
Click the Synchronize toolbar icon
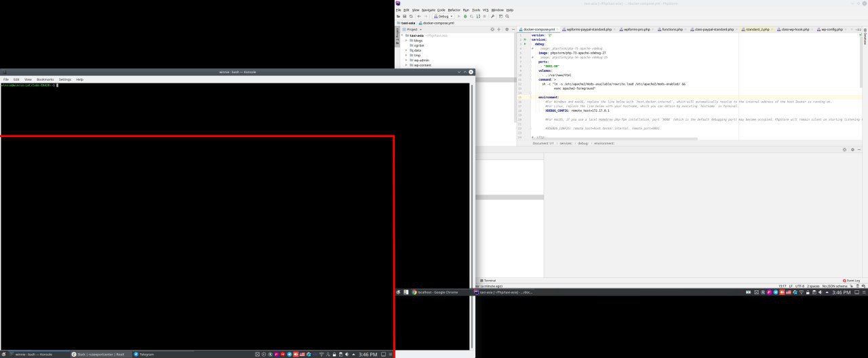tap(411, 16)
